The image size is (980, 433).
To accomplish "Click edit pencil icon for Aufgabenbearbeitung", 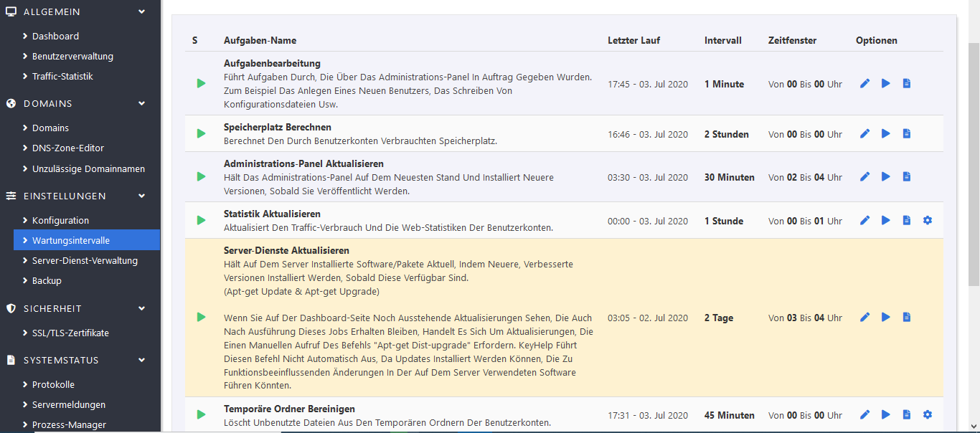I will pos(864,84).
